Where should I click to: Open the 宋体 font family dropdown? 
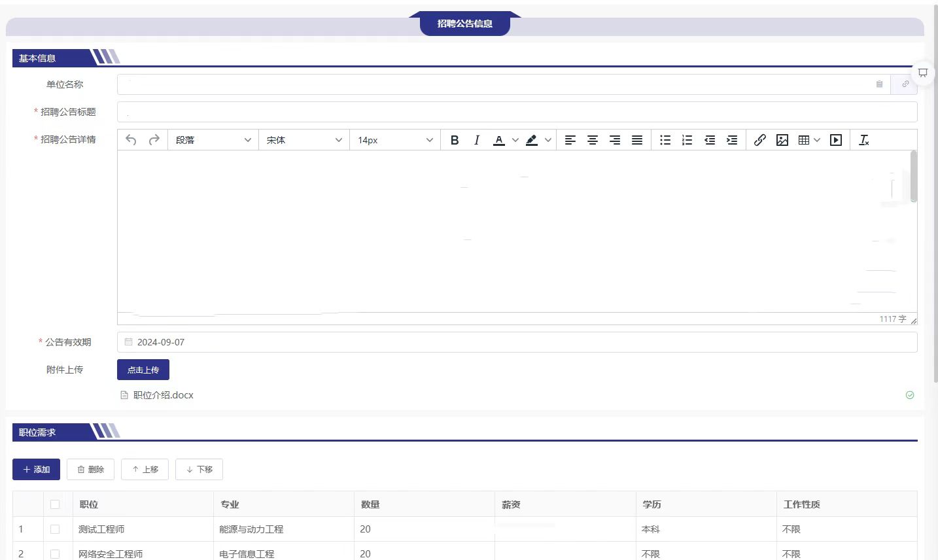point(304,140)
